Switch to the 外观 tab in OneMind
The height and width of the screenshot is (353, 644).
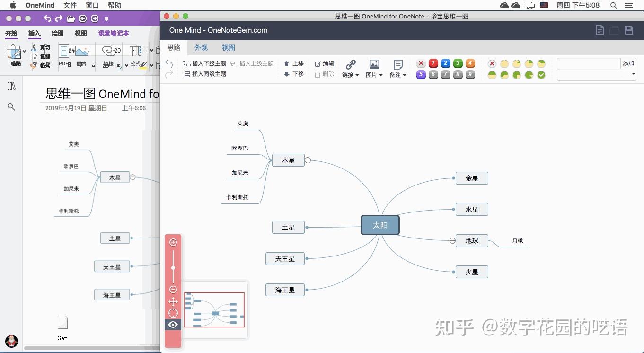point(201,47)
